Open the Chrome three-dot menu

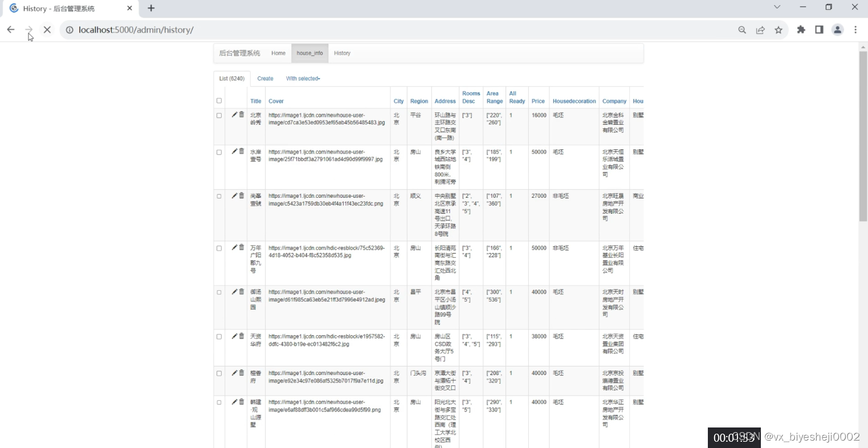point(855,30)
